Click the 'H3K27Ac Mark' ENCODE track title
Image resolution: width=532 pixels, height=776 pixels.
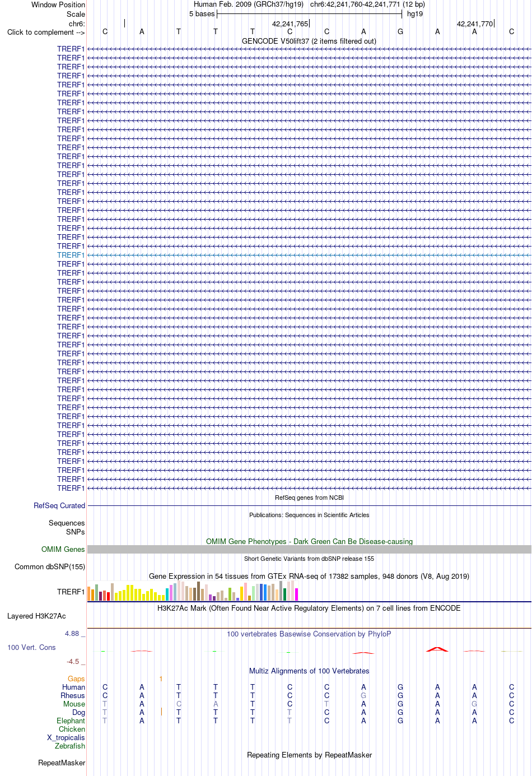[309, 608]
